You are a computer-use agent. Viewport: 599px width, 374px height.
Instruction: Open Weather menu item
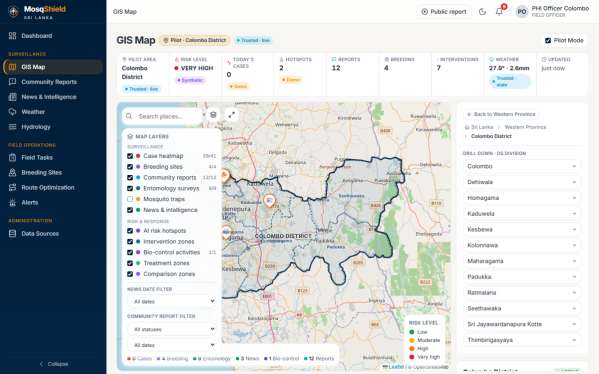click(52, 112)
